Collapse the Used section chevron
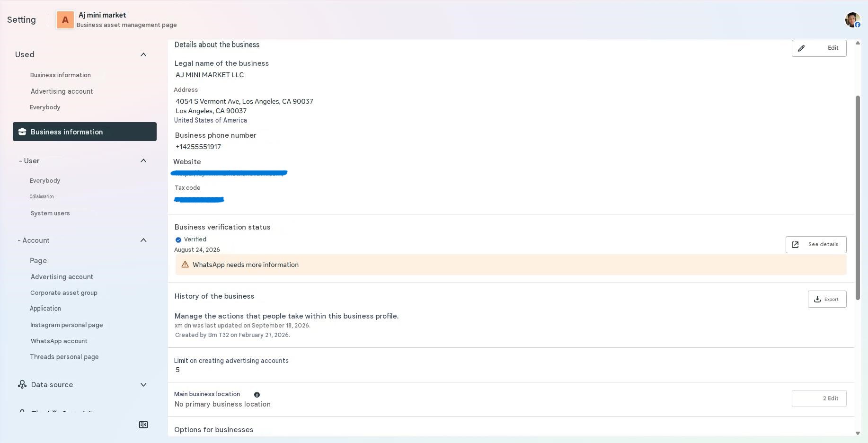868x443 pixels. click(143, 55)
